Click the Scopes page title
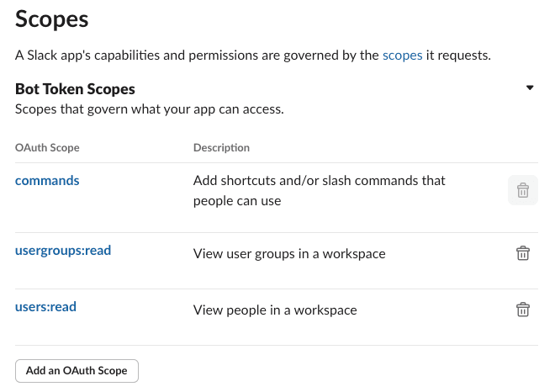The image size is (555, 392). tap(51, 19)
